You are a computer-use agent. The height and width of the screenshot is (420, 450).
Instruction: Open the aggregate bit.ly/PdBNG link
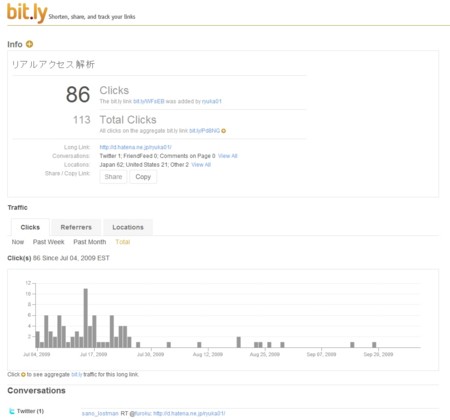204,131
